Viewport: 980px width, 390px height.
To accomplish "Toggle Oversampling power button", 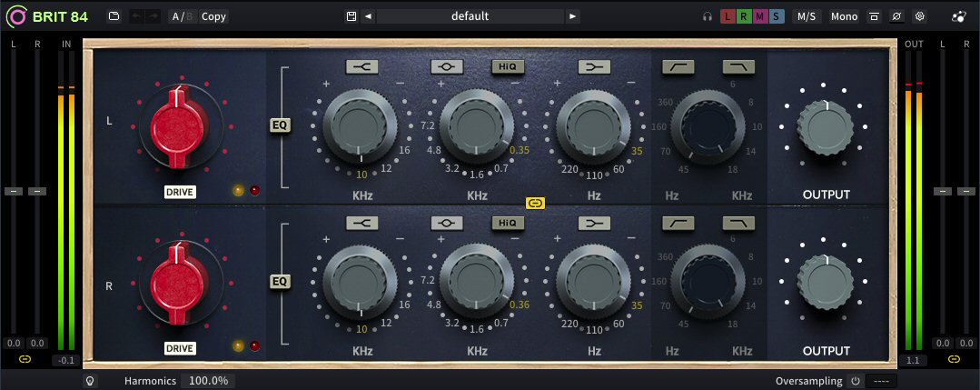I will (x=856, y=381).
